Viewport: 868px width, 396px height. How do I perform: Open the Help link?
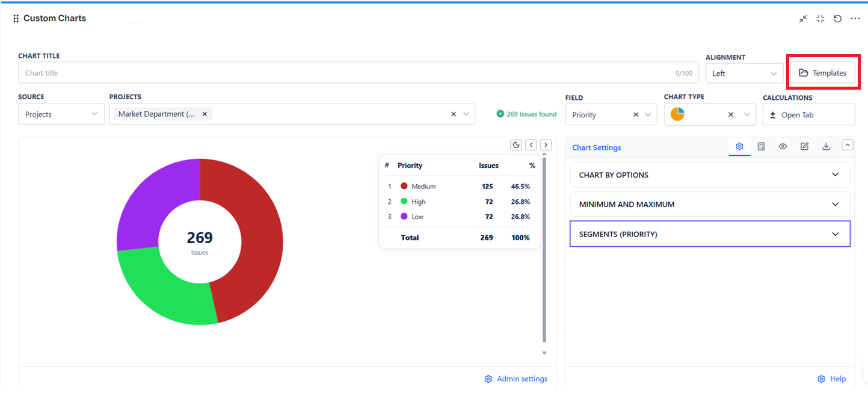832,379
